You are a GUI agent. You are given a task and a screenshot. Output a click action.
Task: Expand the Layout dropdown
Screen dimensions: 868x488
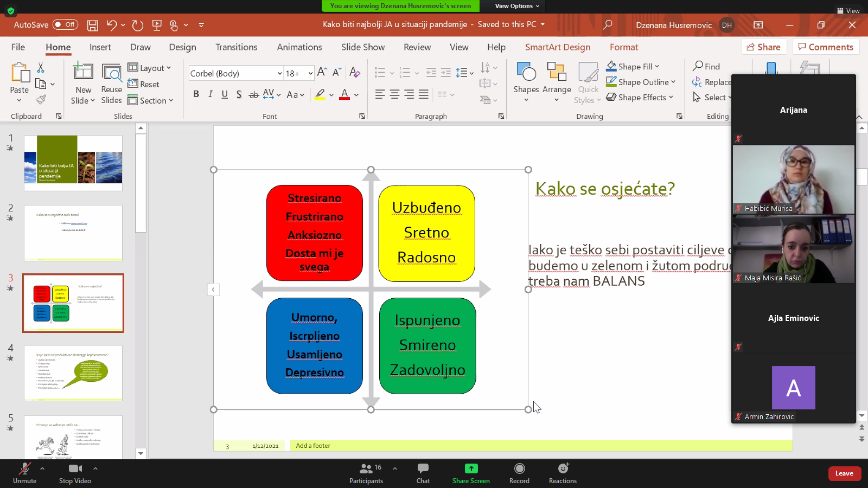[149, 68]
